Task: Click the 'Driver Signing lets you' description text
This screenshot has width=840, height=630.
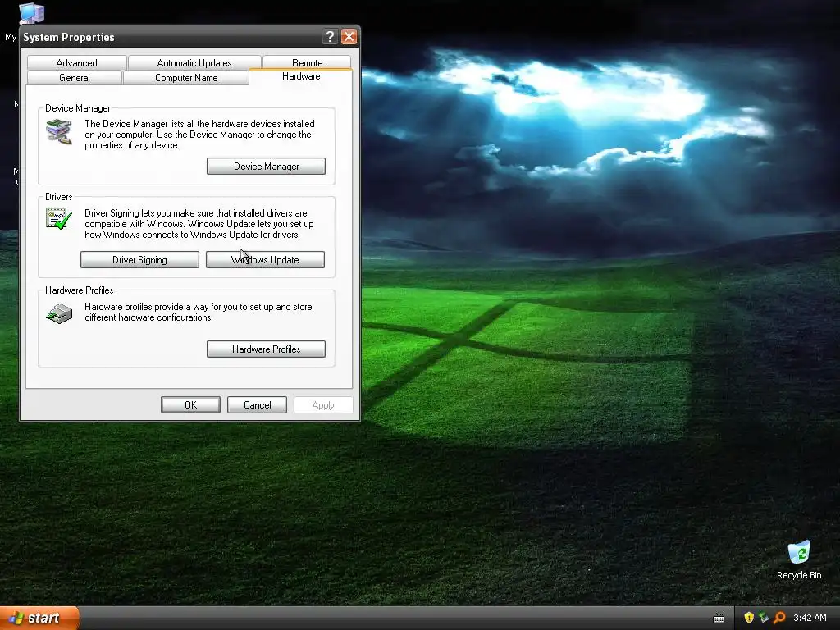Action: [x=199, y=224]
